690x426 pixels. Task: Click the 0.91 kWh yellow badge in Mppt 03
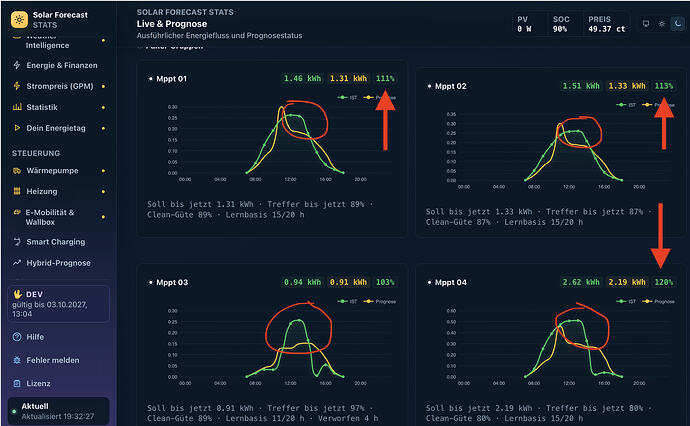[x=349, y=282]
